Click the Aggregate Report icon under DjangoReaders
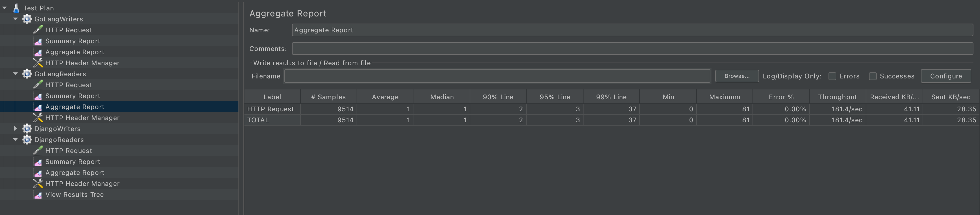 (x=38, y=173)
